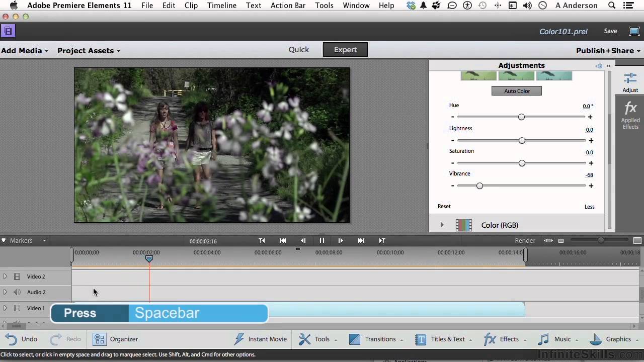The image size is (644, 362).
Task: Expand the Audio 2 track
Action: [x=5, y=292]
